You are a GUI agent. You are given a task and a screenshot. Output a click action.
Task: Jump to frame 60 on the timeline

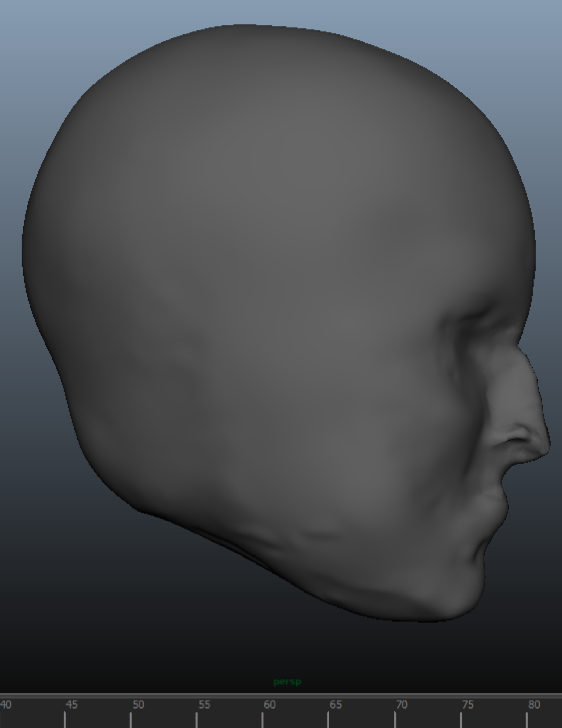click(270, 705)
